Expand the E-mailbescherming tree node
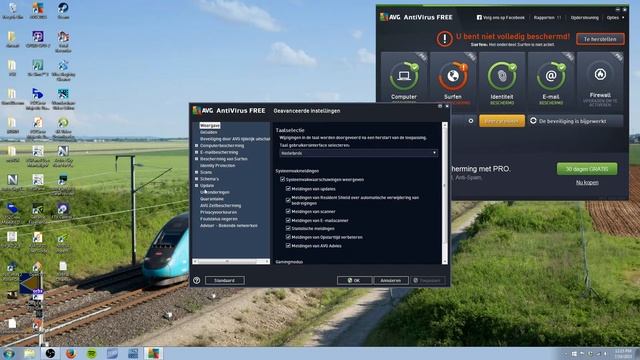Image resolution: width=640 pixels, height=360 pixels. coord(196,152)
